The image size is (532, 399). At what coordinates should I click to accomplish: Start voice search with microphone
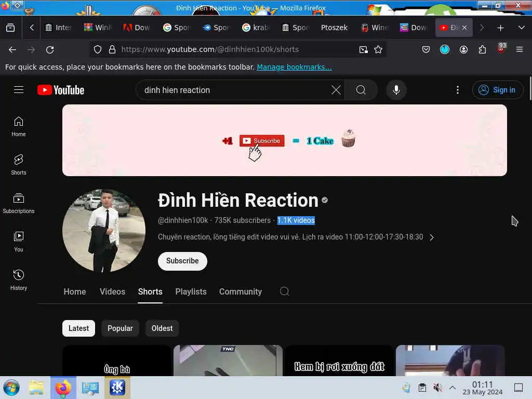coord(396,90)
